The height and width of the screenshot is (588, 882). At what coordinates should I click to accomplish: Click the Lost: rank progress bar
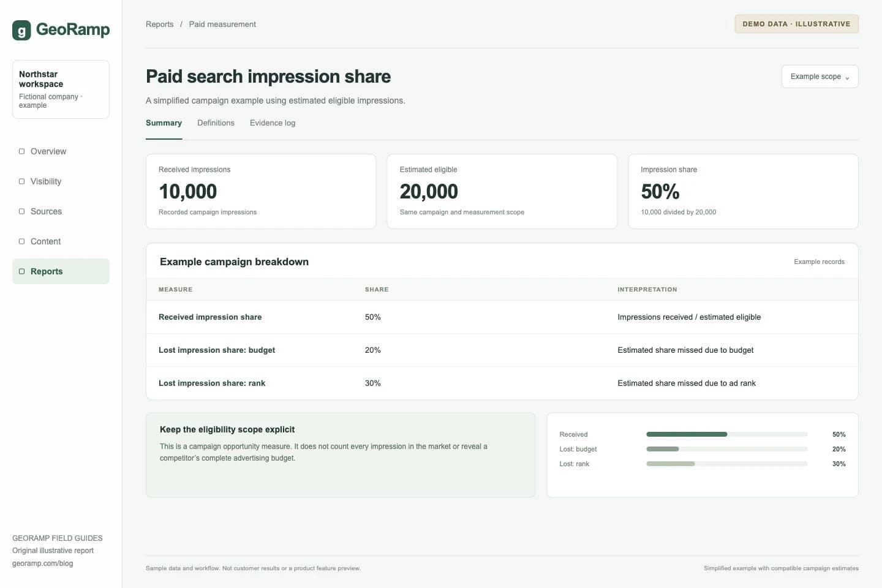point(726,464)
